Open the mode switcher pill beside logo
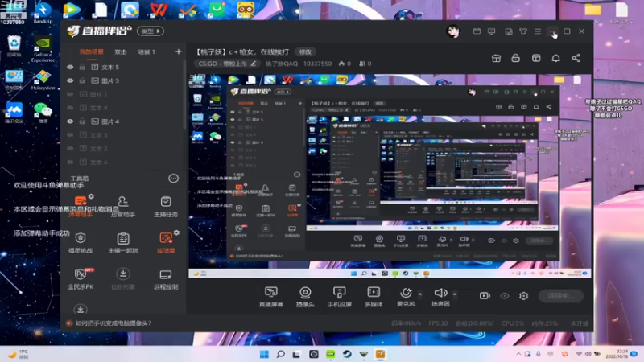This screenshot has width=644, height=362. pos(151,31)
